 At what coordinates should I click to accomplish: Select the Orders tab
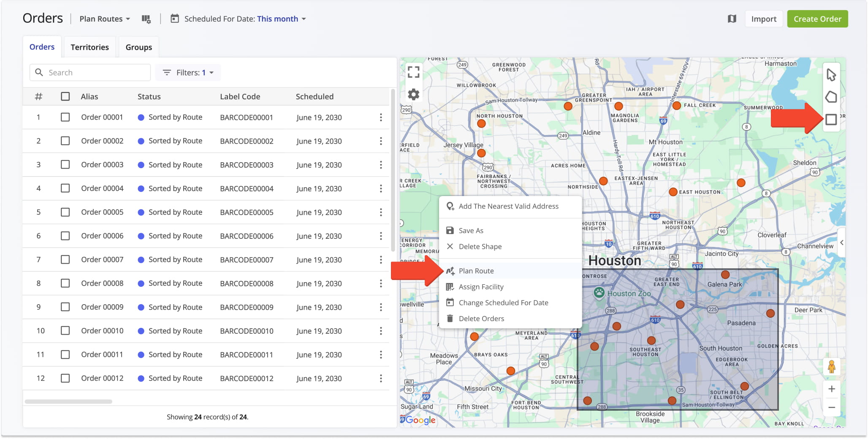pyautogui.click(x=42, y=47)
